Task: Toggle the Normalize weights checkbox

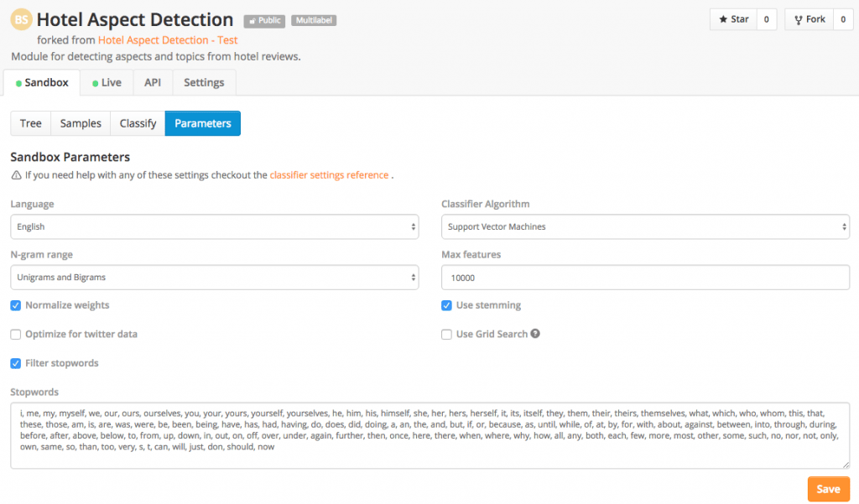Action: [16, 305]
